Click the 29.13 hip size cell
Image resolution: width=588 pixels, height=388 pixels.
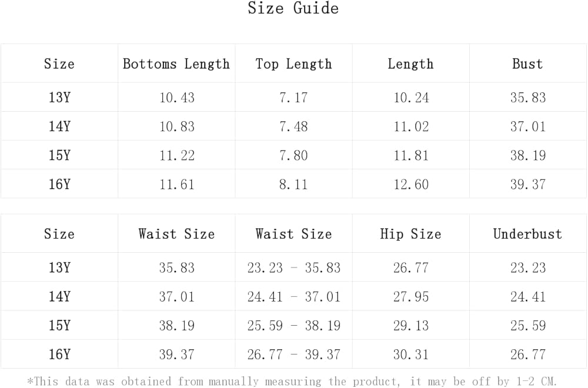pyautogui.click(x=410, y=326)
